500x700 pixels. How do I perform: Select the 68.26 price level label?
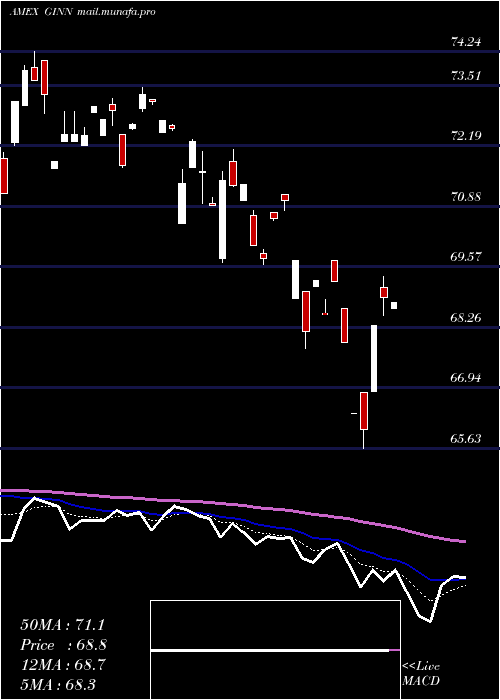coord(466,318)
